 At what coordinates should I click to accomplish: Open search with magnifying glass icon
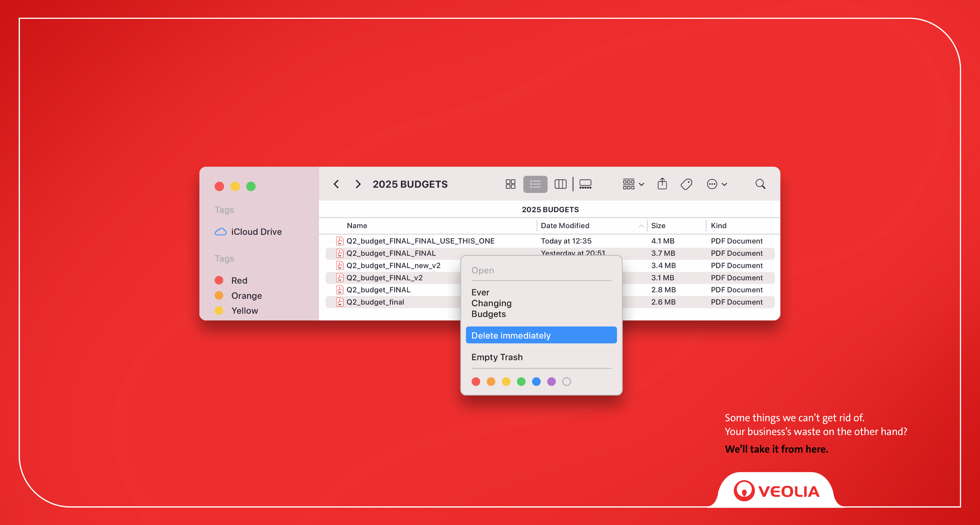[760, 184]
